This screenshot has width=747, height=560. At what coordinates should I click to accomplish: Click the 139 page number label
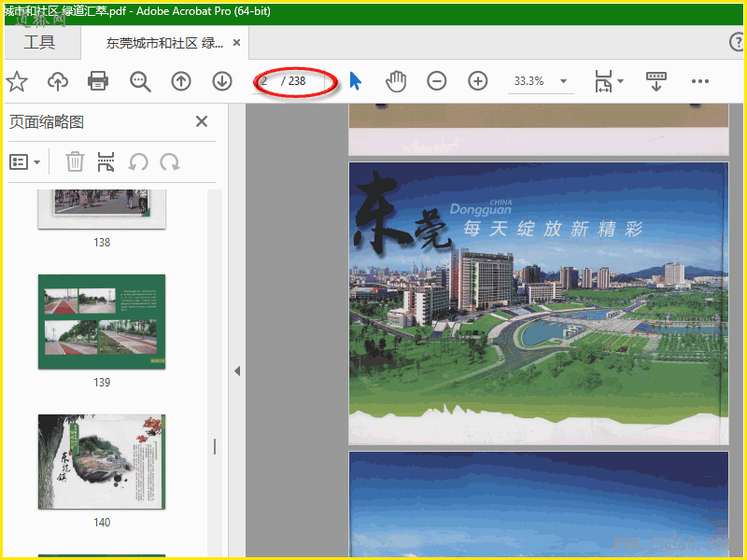coord(102,383)
